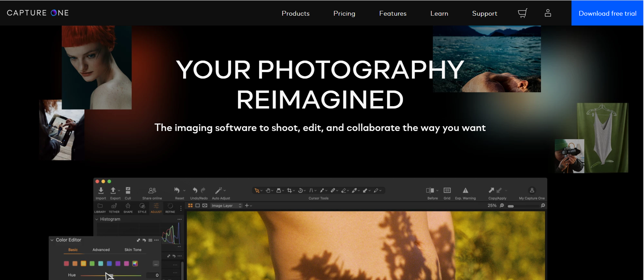Image resolution: width=644 pixels, height=280 pixels.
Task: Click the My Capture One icon
Action: click(532, 191)
